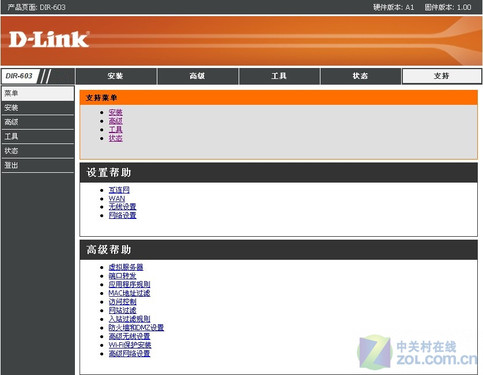
Task: Open the 虚拟服务器 help link
Action: [x=126, y=267]
